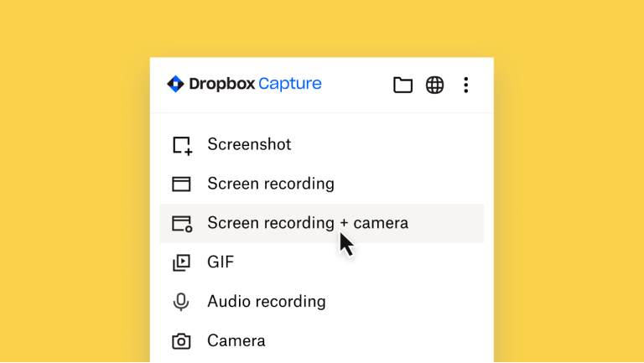Open the folder icon in header
The height and width of the screenshot is (363, 644).
402,85
